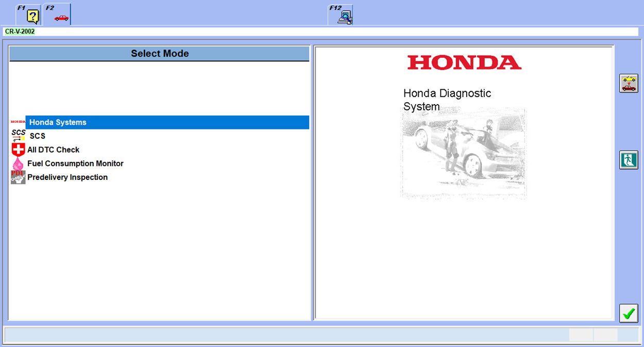Screen dimensions: 644x347
Task: Click the pink fuel drop icon
Action: pyautogui.click(x=18, y=164)
